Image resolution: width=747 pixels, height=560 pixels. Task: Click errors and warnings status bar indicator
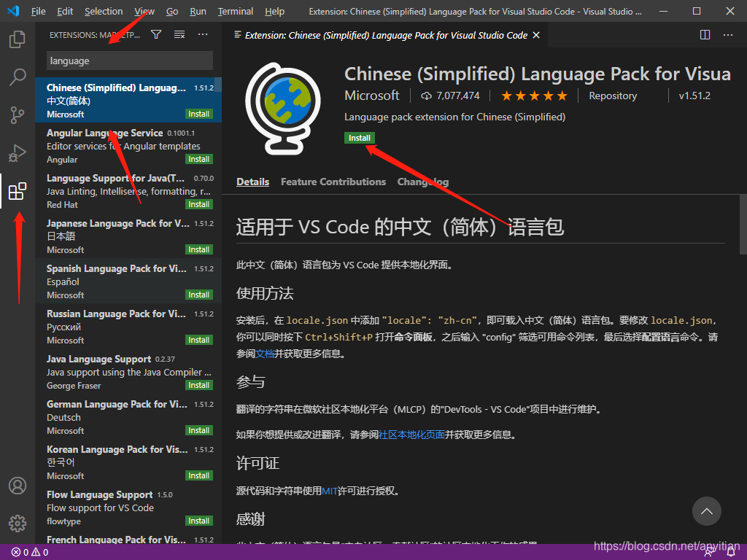[x=29, y=553]
